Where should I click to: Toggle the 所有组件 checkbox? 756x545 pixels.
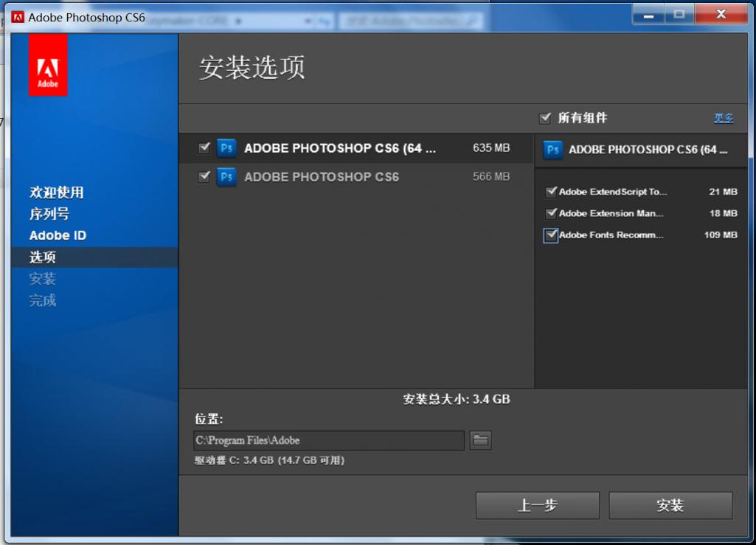545,118
